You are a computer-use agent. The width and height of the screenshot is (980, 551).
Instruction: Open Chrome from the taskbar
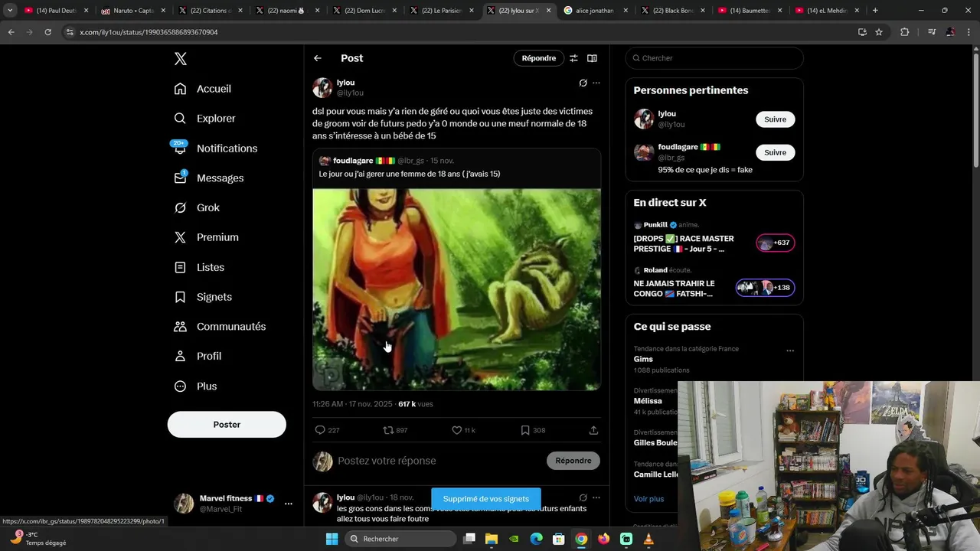tap(581, 539)
